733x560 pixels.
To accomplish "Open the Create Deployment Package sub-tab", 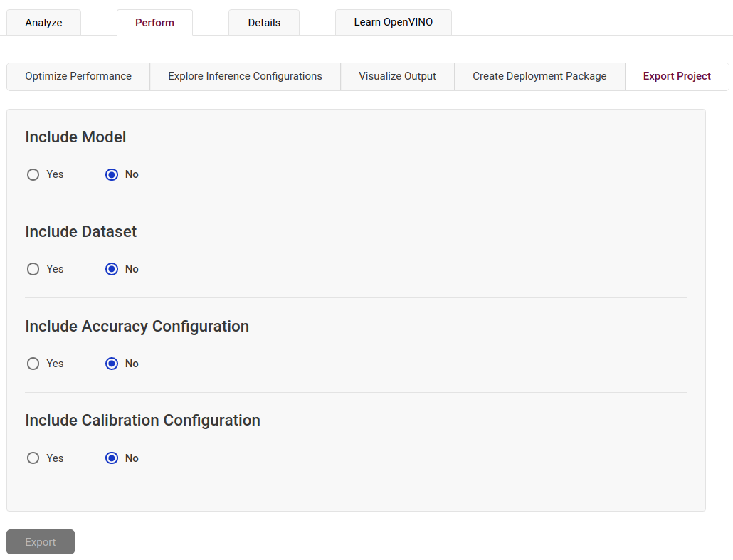I will [539, 76].
